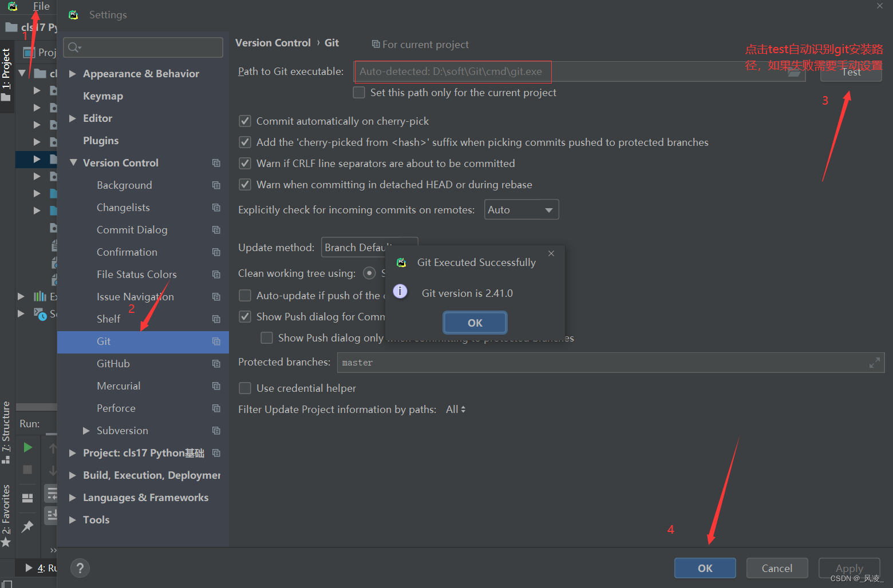893x588 pixels.
Task: Click Cancel button in Settings dialog
Action: tap(777, 569)
